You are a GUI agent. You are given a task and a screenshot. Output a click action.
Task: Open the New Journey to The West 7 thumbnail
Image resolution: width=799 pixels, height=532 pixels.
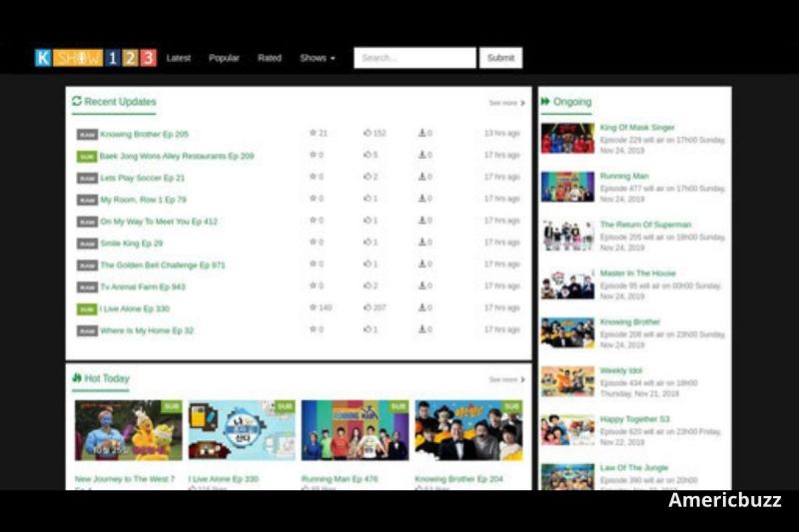pos(129,430)
